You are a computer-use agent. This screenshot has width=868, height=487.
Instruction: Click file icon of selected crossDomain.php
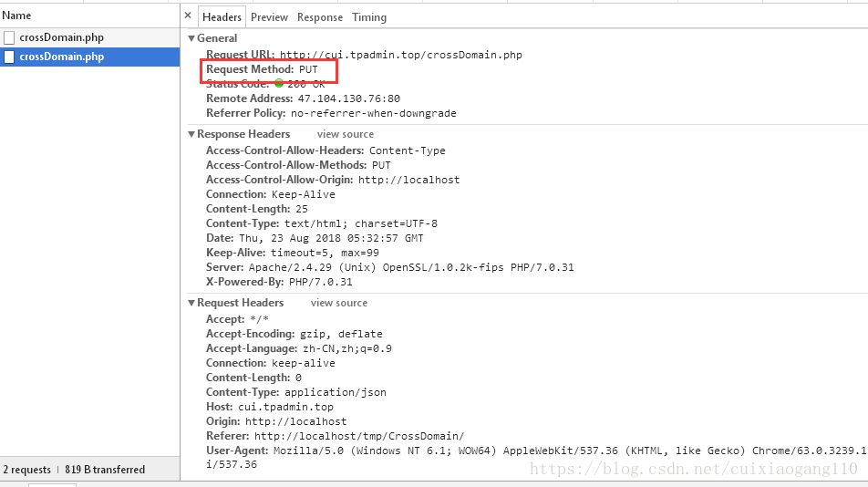coord(9,57)
